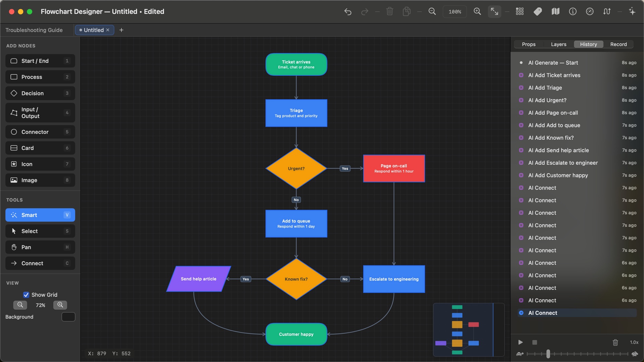This screenshot has width=644, height=362.
Task: Select the Escalate to engineering node
Action: pos(394,279)
